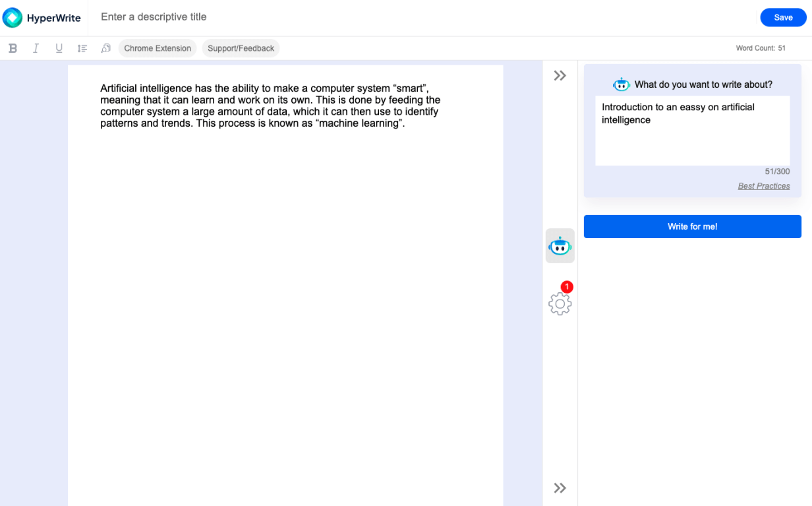Collapse panel with top double chevron
This screenshot has height=506, width=812.
560,76
